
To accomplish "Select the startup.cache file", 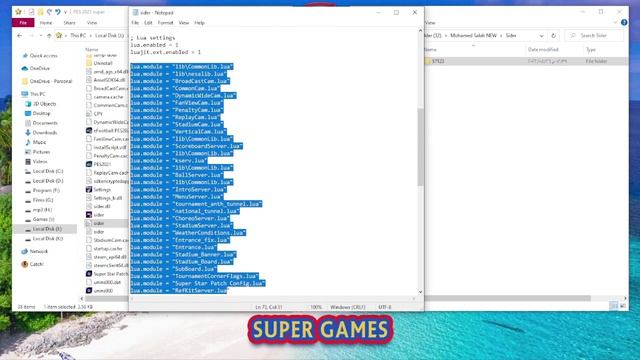I will click(107, 249).
